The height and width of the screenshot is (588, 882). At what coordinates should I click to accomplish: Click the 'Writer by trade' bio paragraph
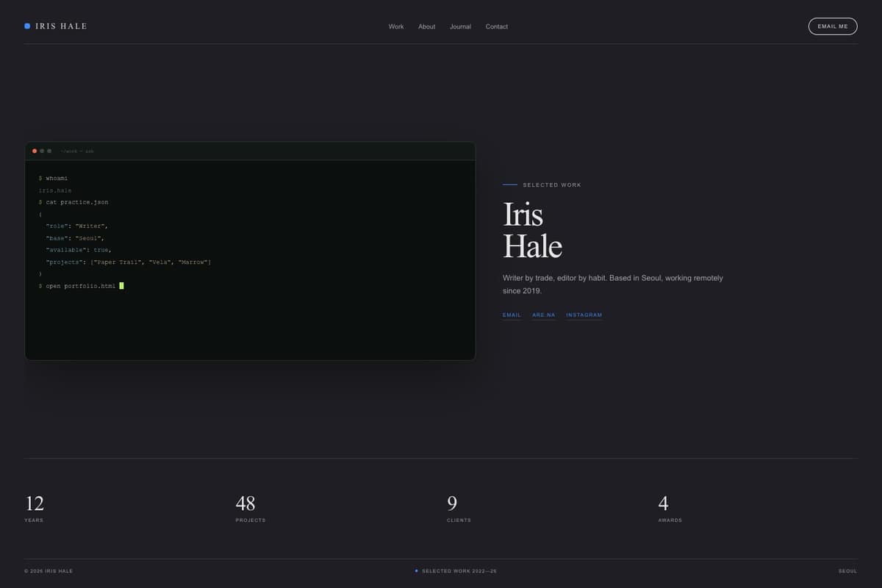(x=613, y=284)
